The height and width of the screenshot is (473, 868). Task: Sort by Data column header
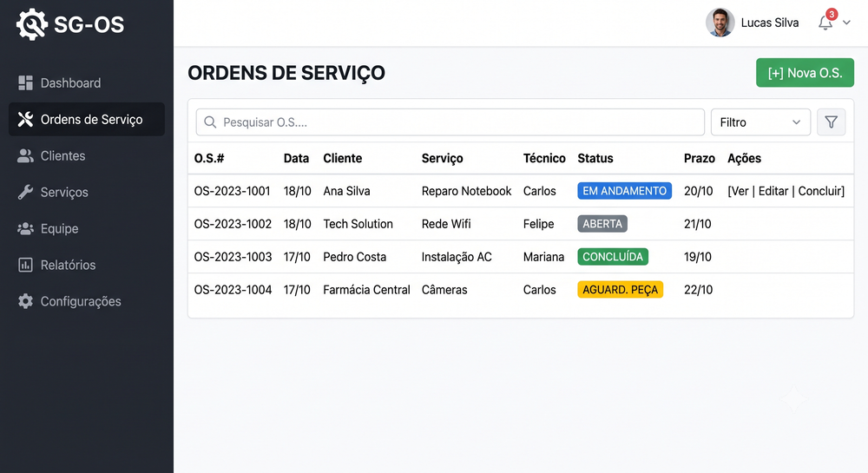296,158
